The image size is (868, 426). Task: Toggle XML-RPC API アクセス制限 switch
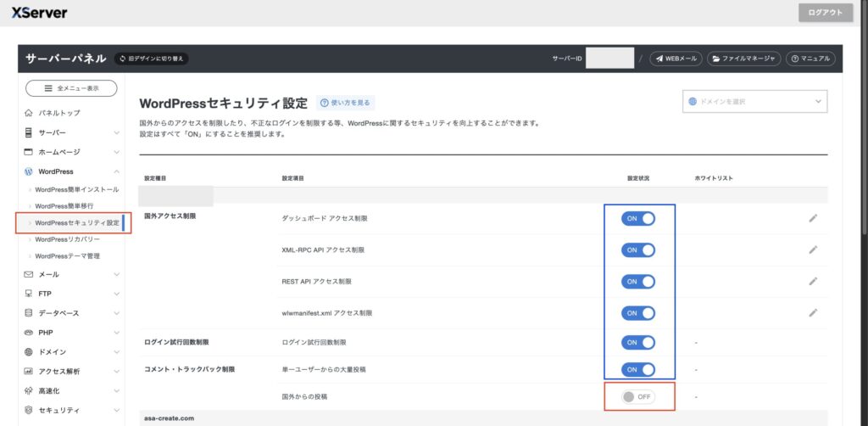638,249
